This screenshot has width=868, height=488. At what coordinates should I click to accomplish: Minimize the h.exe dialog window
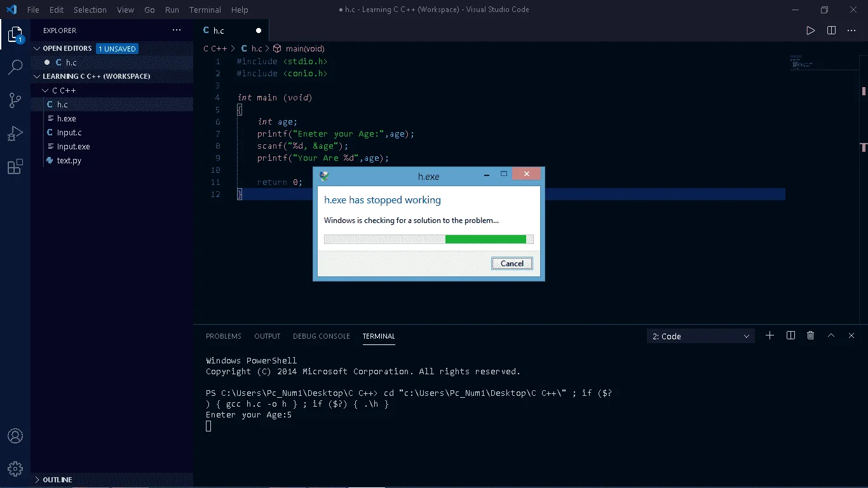(486, 173)
